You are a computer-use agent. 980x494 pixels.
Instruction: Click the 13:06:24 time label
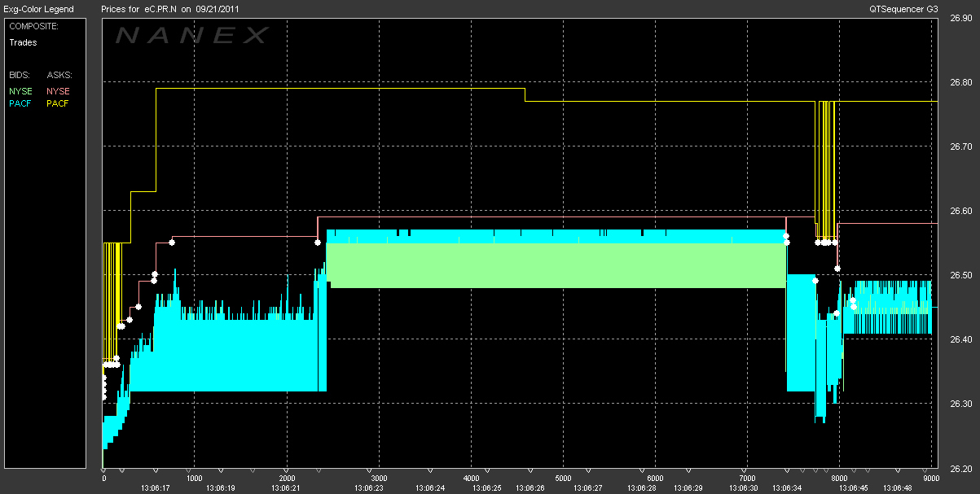(431, 487)
